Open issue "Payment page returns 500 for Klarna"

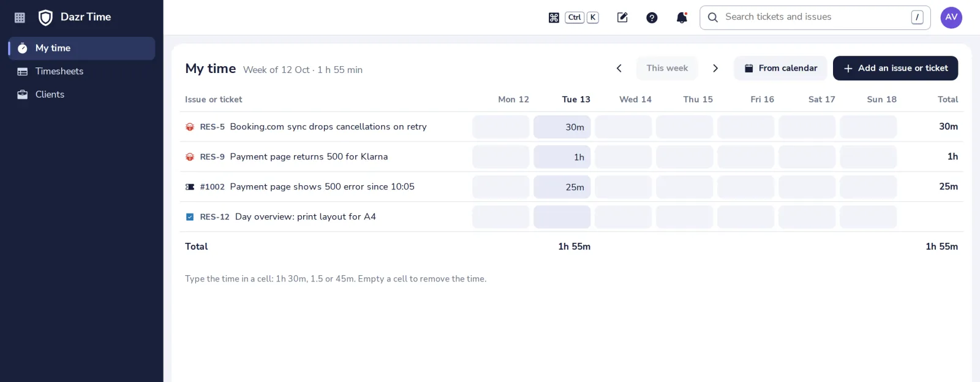309,157
